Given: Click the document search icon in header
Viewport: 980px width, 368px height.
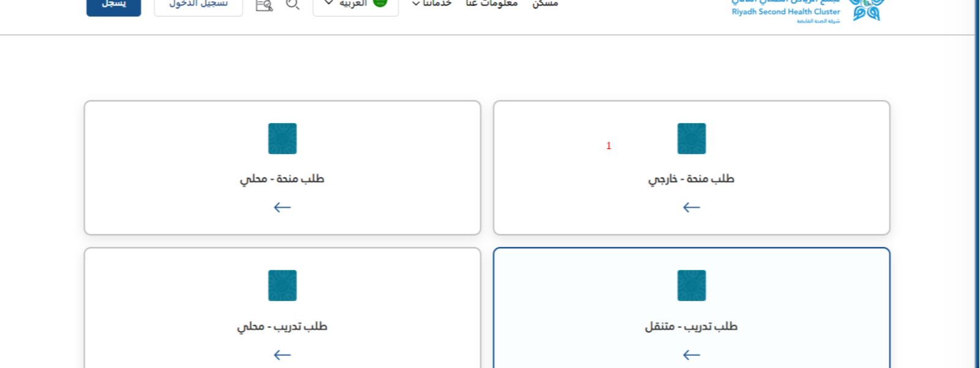Looking at the screenshot, I should [264, 5].
